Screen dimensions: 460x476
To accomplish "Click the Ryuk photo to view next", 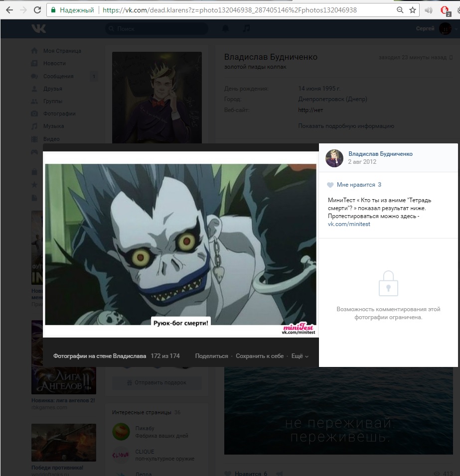I will pyautogui.click(x=180, y=244).
